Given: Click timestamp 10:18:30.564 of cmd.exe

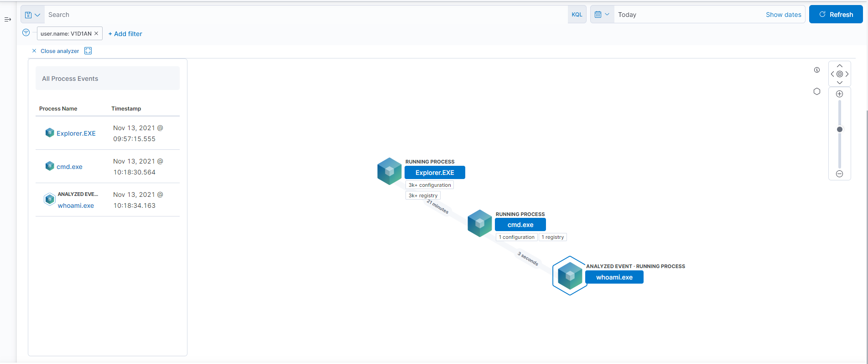Looking at the screenshot, I should [x=138, y=167].
